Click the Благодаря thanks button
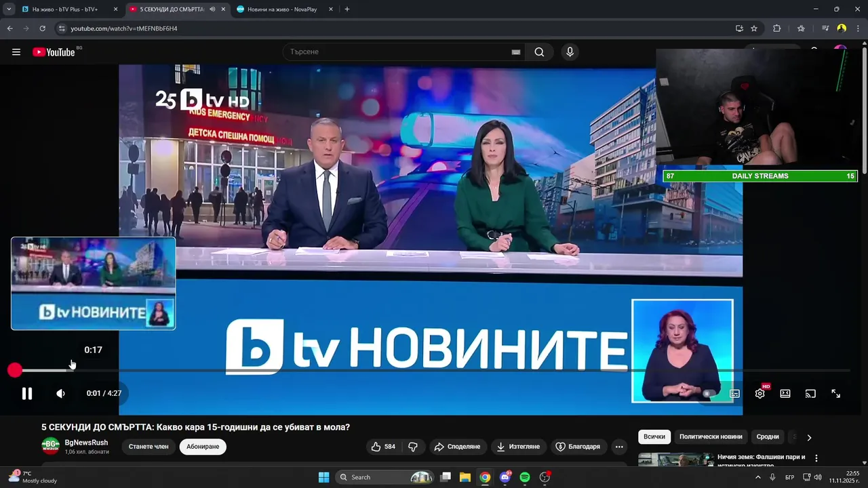 point(578,447)
